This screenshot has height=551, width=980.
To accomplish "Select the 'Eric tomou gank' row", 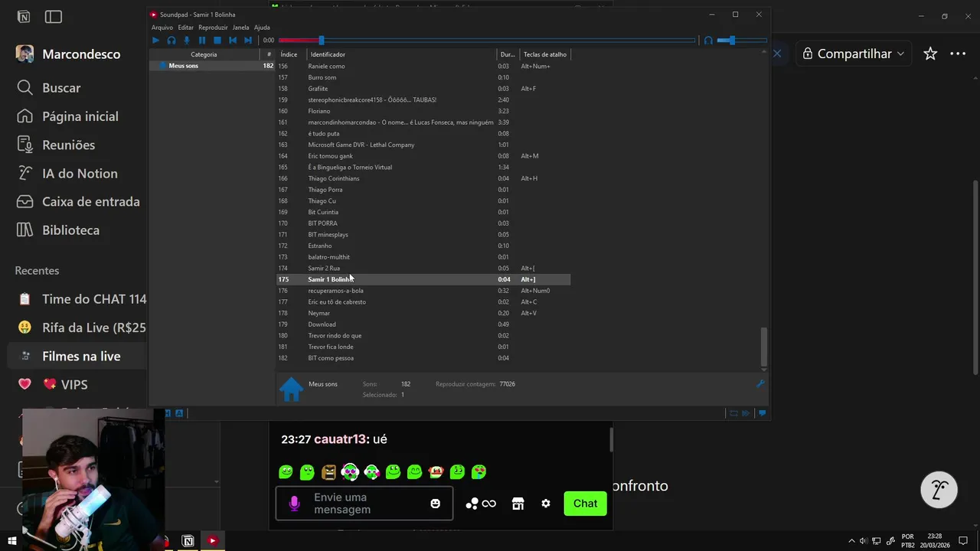I will 423,156.
